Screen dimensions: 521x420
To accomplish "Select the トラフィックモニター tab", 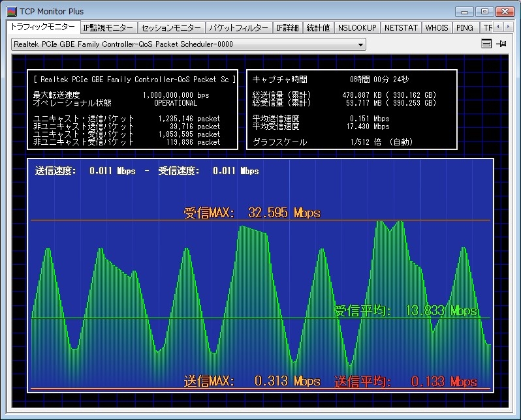I will (43, 27).
